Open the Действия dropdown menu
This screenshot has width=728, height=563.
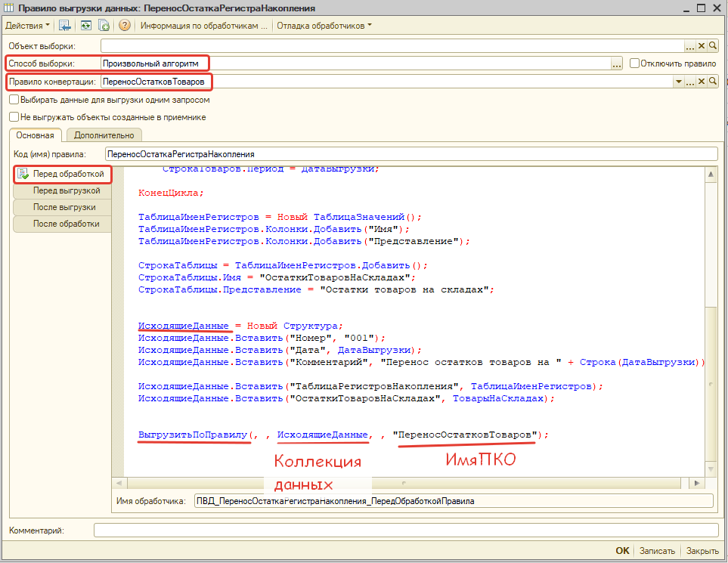point(27,26)
